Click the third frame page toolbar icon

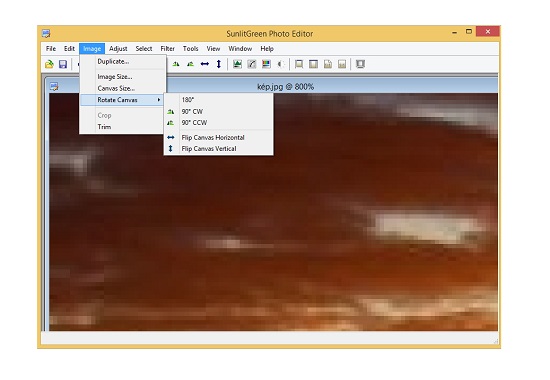328,64
